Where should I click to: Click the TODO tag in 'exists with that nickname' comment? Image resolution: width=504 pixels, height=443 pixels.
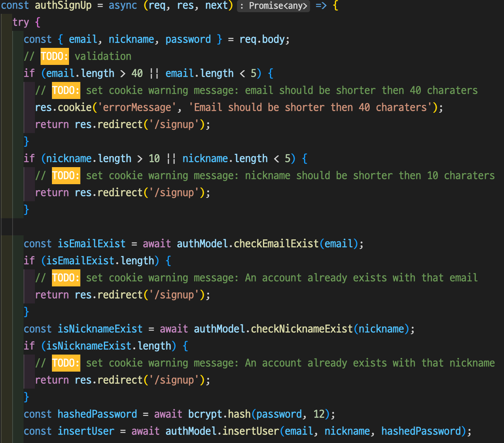(x=66, y=363)
